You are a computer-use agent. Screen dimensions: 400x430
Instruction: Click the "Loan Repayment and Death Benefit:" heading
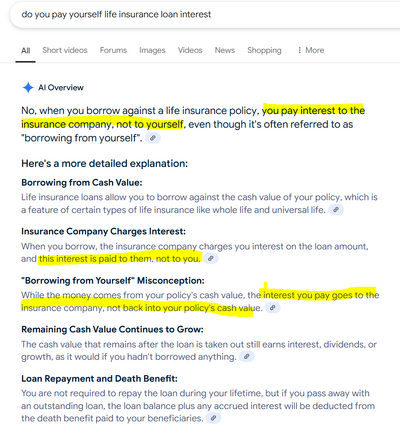coord(99,379)
